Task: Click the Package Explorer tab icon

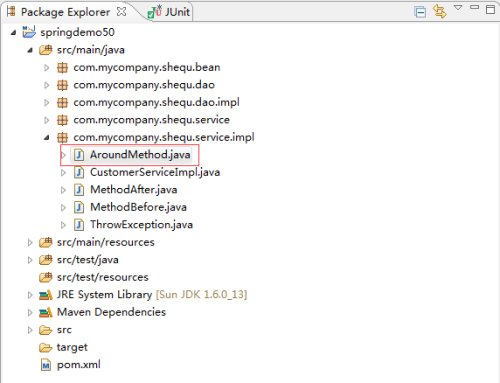Action: [x=11, y=11]
